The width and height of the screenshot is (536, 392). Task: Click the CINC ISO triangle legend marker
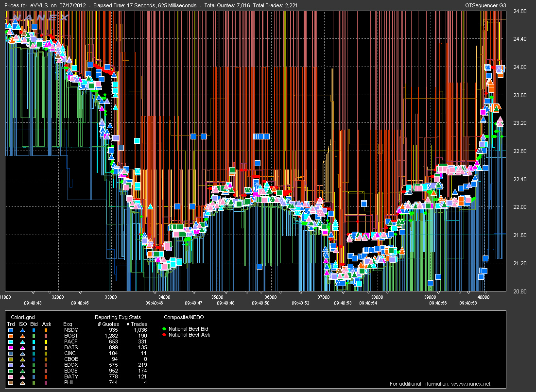point(22,354)
